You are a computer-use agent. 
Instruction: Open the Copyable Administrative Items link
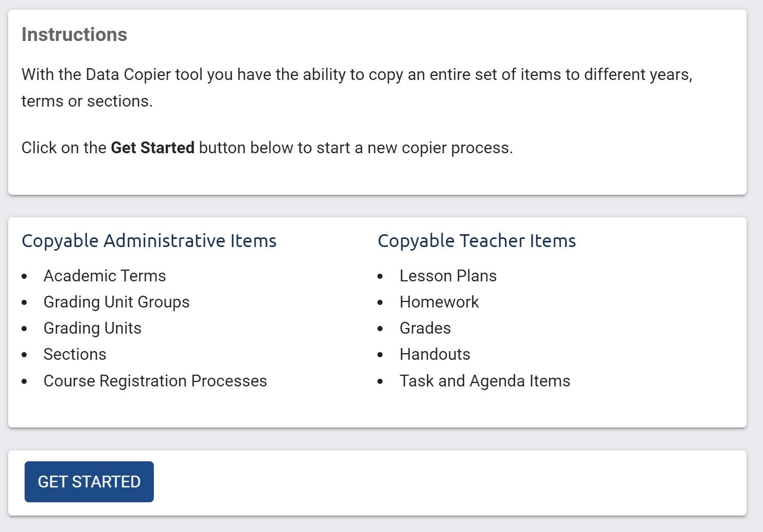click(149, 240)
